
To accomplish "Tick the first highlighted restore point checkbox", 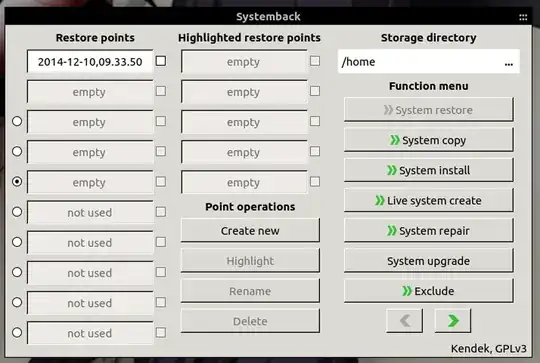I will pyautogui.click(x=315, y=61).
